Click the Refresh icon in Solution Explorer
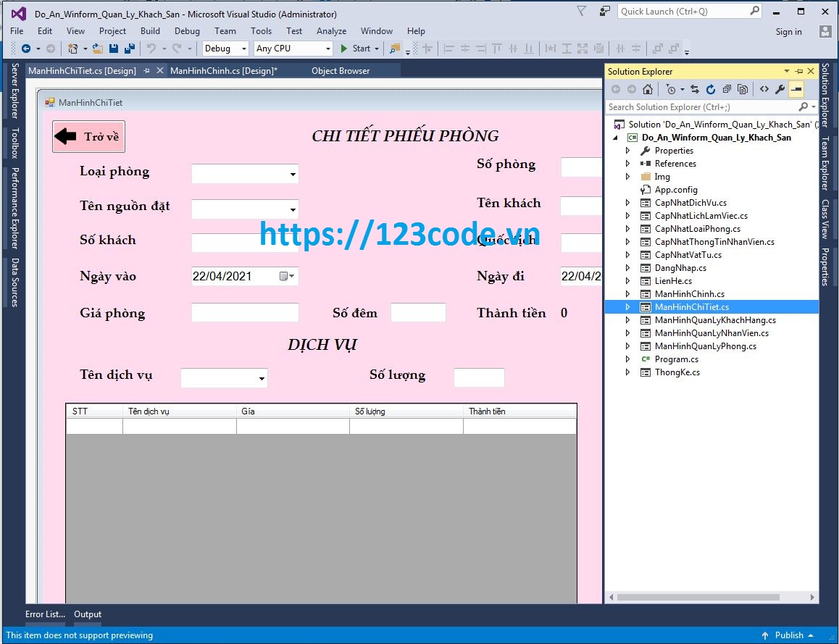839x644 pixels. pyautogui.click(x=711, y=88)
